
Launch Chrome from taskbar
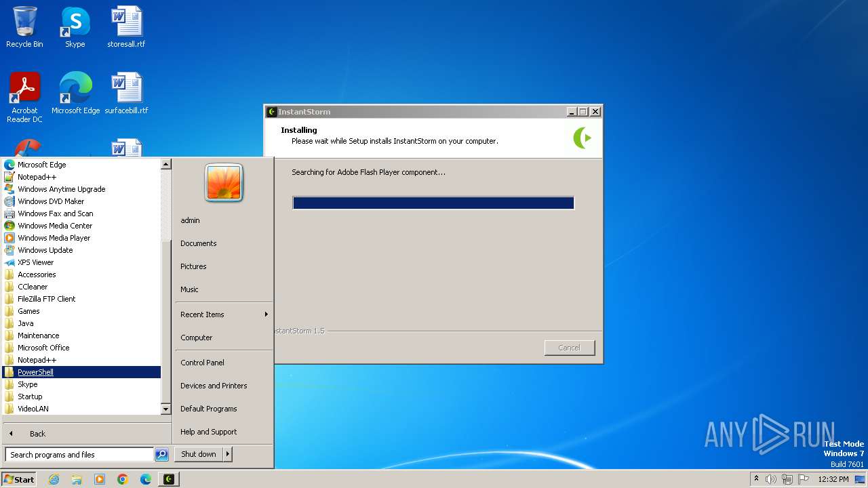click(123, 479)
